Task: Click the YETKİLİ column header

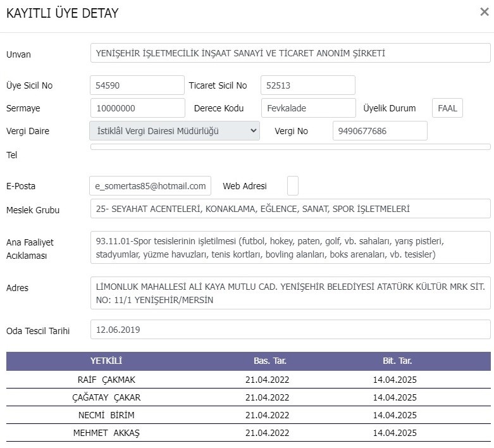Action: click(x=106, y=361)
